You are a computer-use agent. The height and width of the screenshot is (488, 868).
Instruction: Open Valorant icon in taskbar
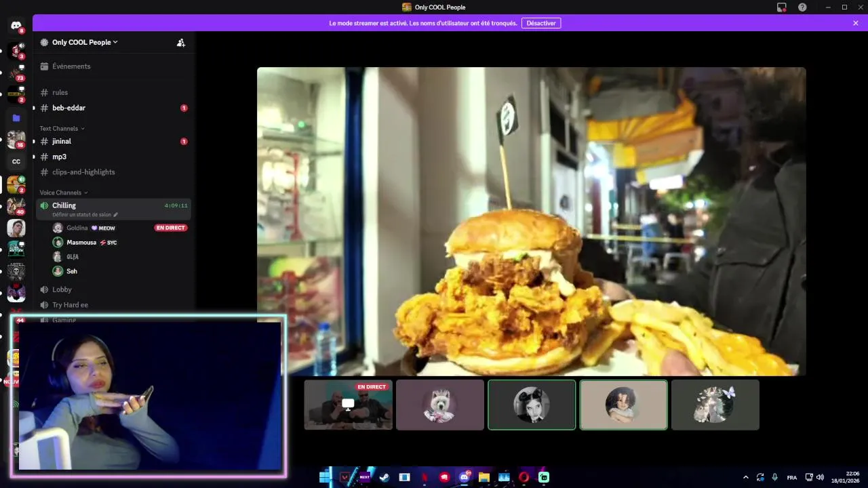[x=344, y=477]
